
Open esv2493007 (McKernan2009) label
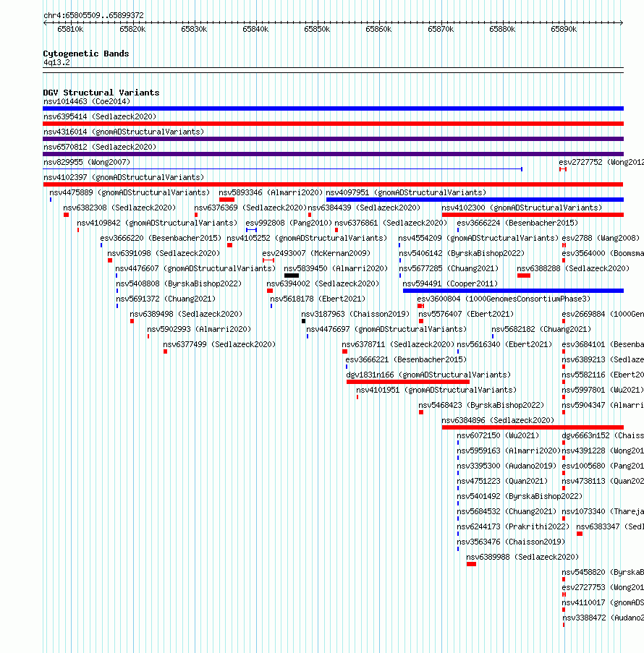316,254
